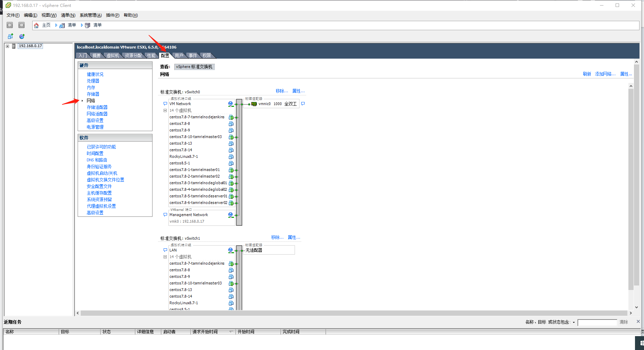Screen dimensions: 644x350
Task: Click the 添加网络... link
Action: (x=605, y=74)
